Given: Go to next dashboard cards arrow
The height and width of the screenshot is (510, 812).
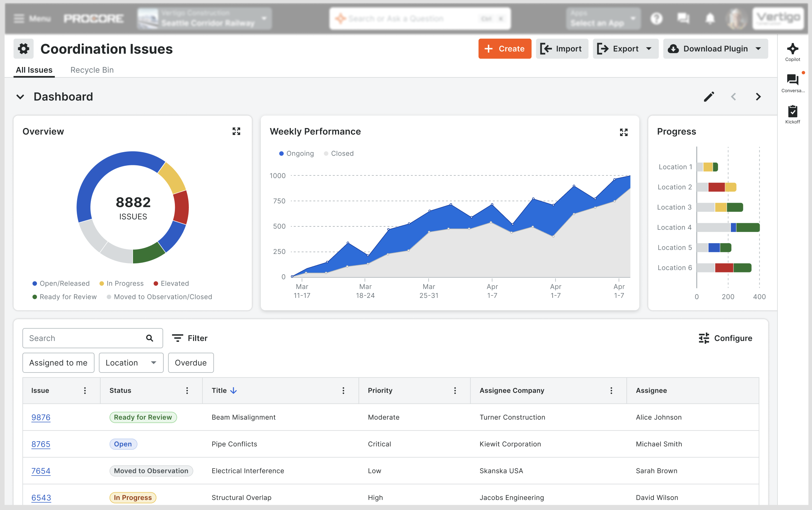Looking at the screenshot, I should coord(758,97).
